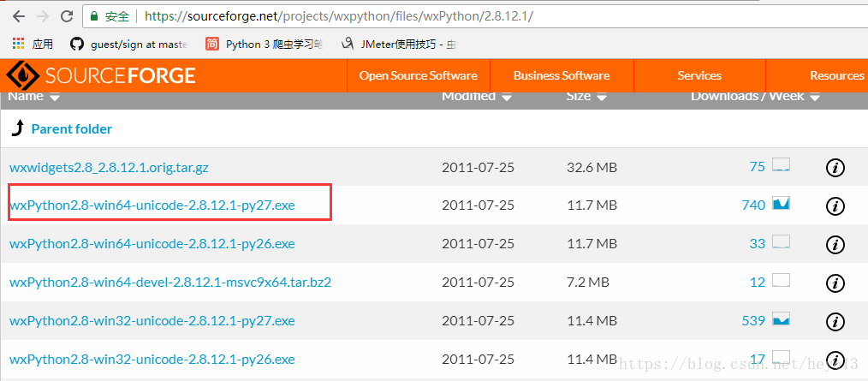The height and width of the screenshot is (381, 868).
Task: Open the GitHub guest/sign bookmark
Action: point(129,45)
